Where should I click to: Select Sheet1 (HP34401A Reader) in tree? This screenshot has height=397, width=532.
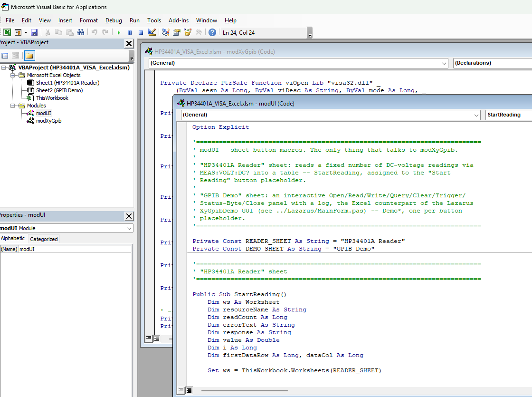pos(67,83)
